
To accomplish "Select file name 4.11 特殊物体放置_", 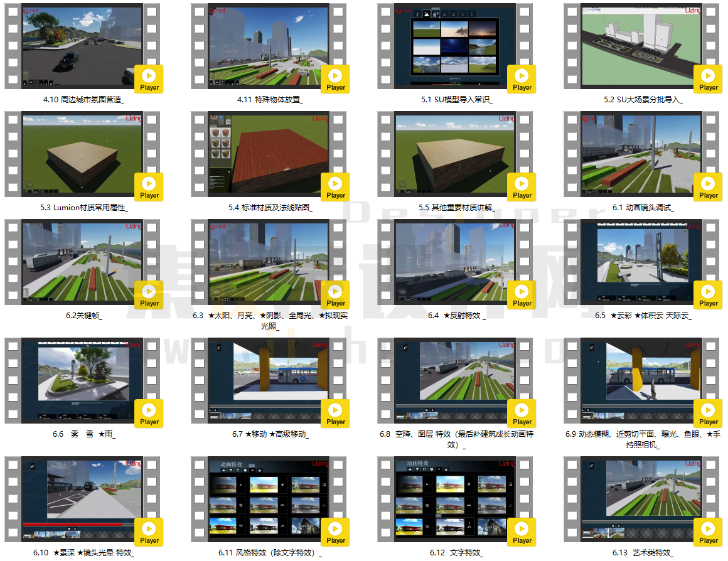I will pyautogui.click(x=270, y=99).
